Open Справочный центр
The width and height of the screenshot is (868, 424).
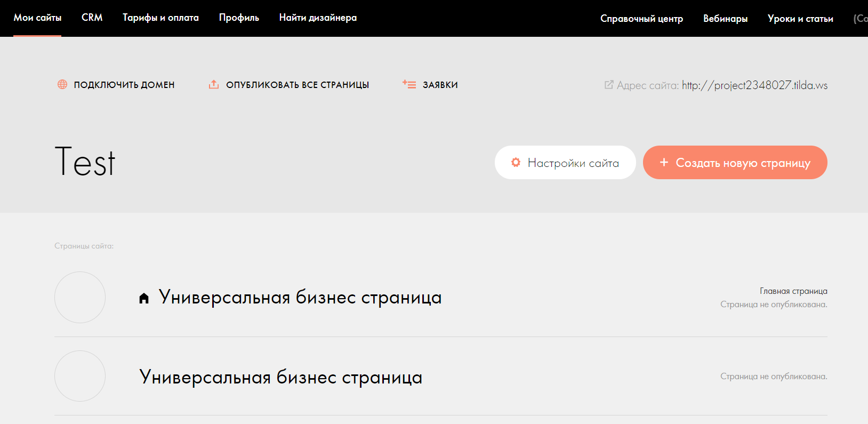tap(641, 19)
